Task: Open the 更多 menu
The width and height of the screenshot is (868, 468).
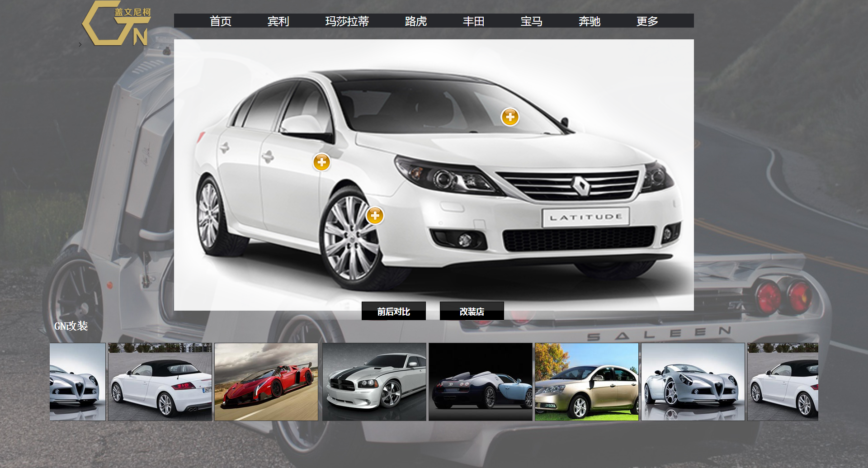Action: [x=647, y=21]
